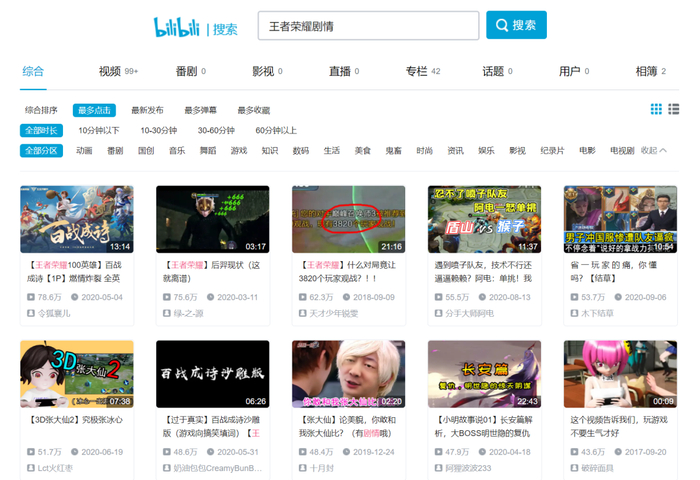Filter by 娱乐 category
Screen dimensions: 700x480
pyautogui.click(x=486, y=150)
